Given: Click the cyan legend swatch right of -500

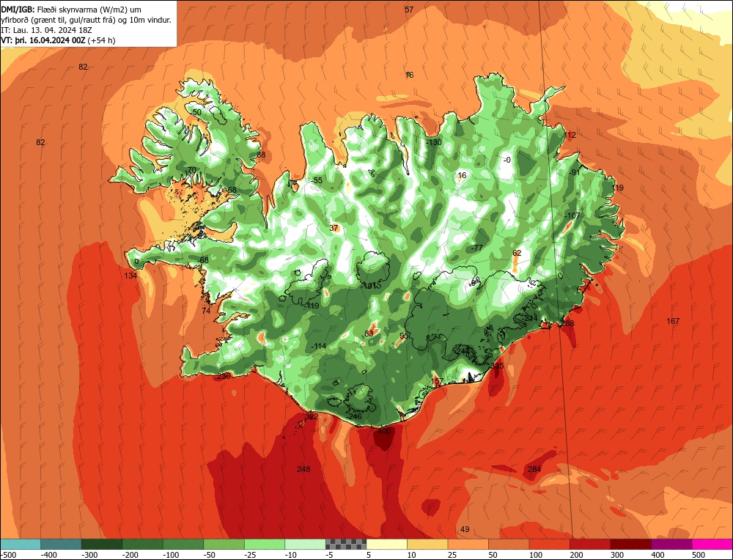Looking at the screenshot, I should pyautogui.click(x=21, y=544).
